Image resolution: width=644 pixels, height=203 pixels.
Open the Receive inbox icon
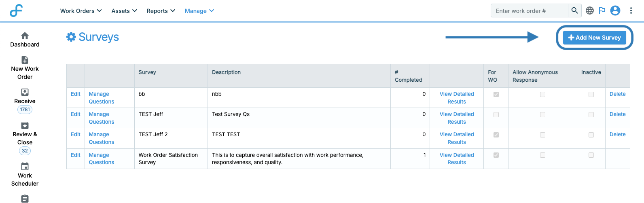(25, 92)
